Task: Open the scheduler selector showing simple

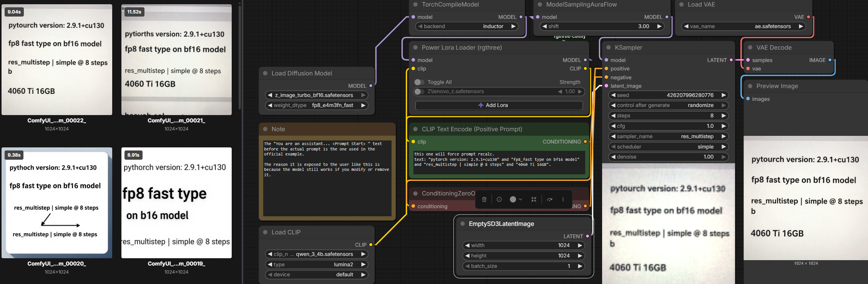Action: (668, 147)
